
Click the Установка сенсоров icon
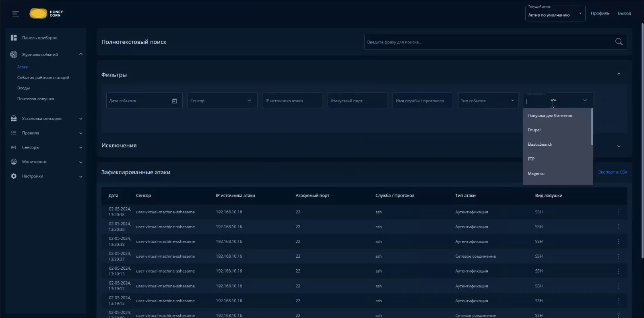14,119
